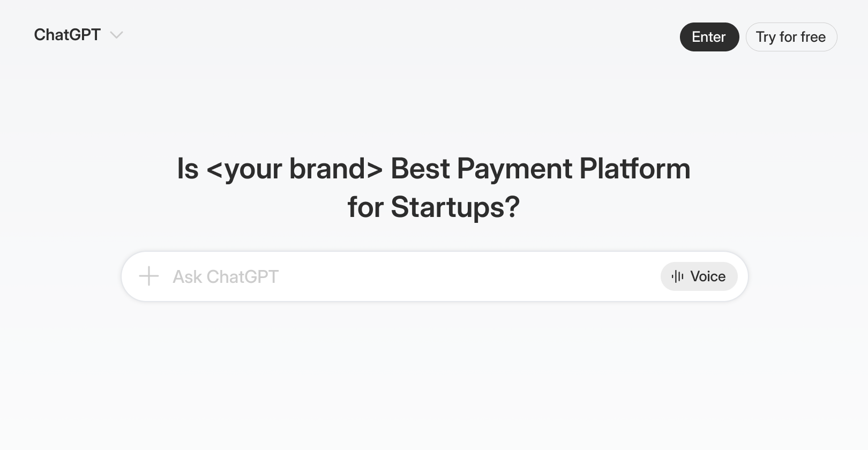Click the plus attachment icon
This screenshot has height=450, width=868.
tap(149, 276)
